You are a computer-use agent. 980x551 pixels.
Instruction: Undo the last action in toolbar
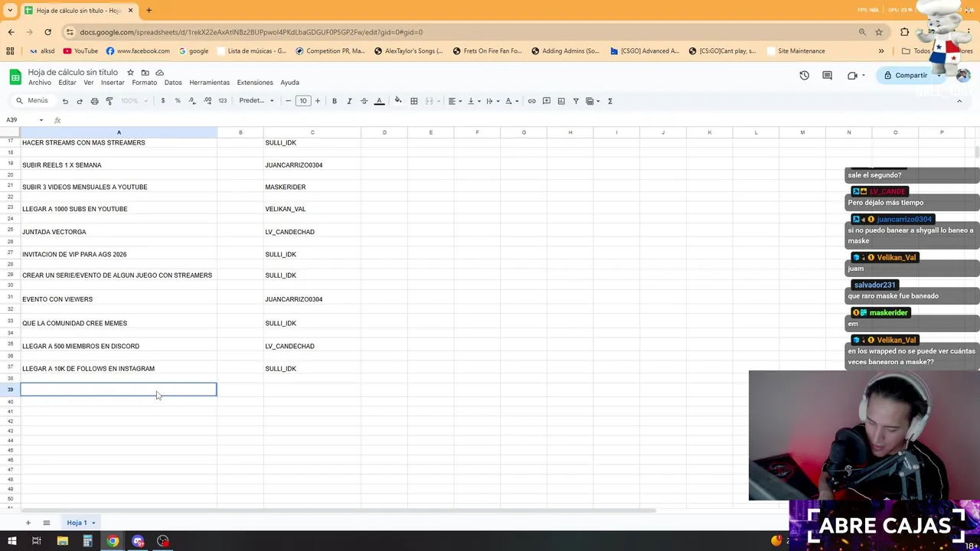click(x=65, y=101)
